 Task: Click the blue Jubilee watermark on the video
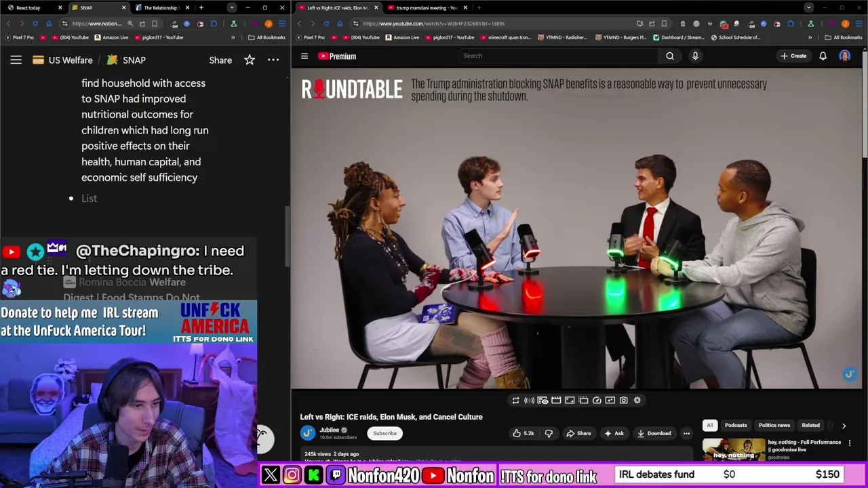coord(850,374)
